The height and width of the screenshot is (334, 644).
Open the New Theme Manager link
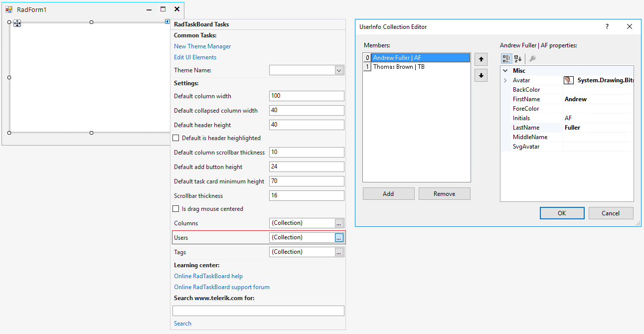tap(202, 46)
